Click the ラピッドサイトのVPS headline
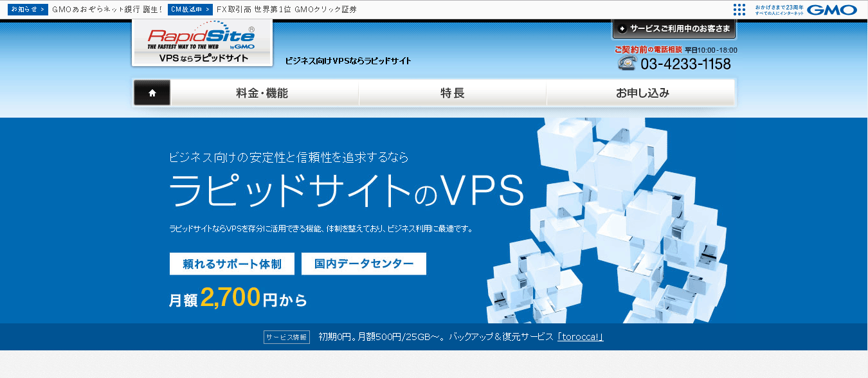 [x=347, y=190]
